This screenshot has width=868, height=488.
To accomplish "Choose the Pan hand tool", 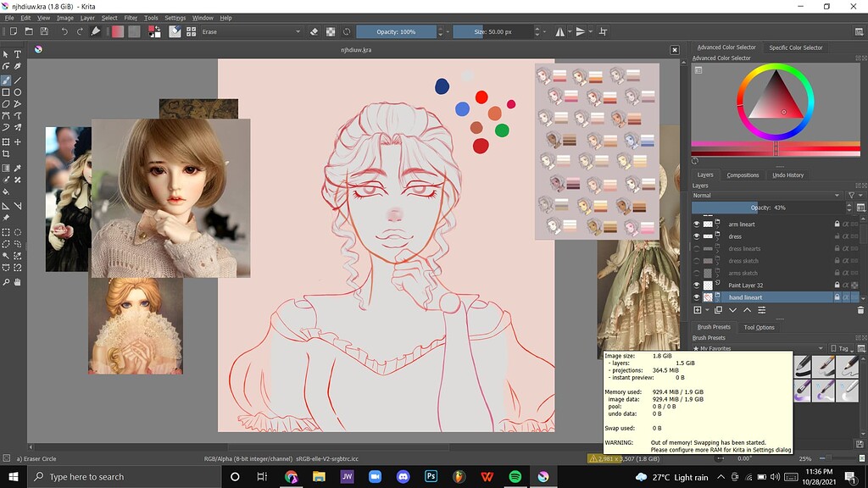I will pyautogui.click(x=18, y=281).
